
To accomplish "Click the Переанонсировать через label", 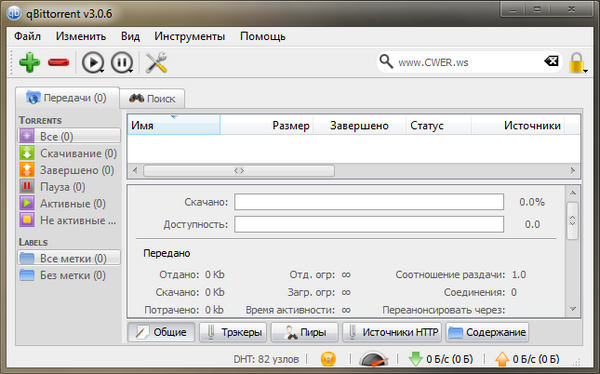I will click(x=444, y=310).
